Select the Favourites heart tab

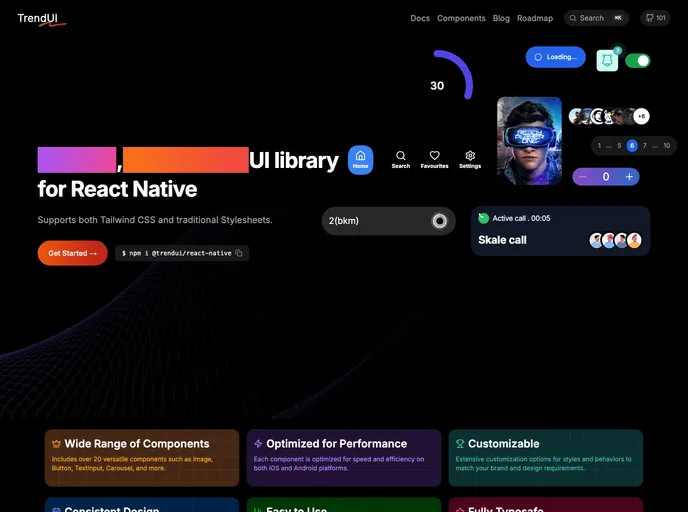(x=434, y=160)
